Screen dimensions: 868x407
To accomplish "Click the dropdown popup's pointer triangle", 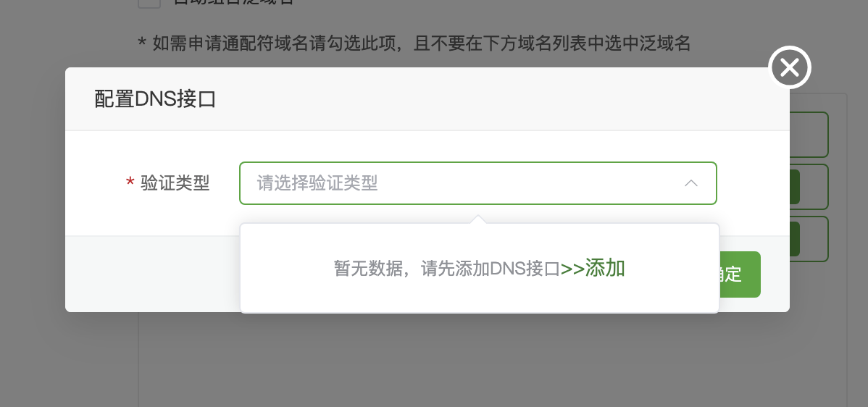I will coord(478,219).
